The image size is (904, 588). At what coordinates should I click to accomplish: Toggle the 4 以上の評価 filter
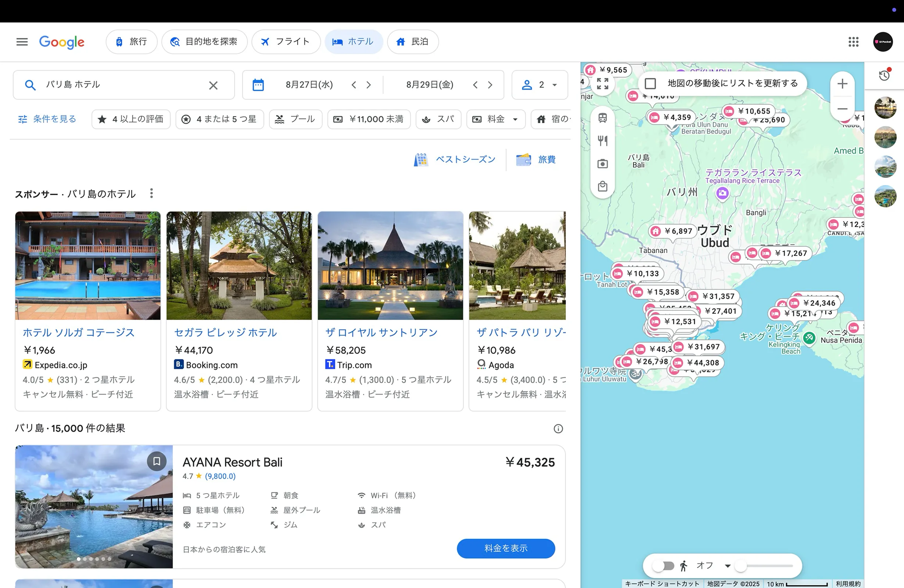tap(131, 119)
